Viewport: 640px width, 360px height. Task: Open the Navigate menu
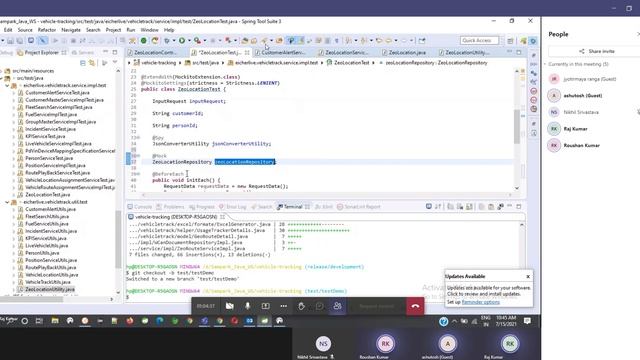pos(71,30)
